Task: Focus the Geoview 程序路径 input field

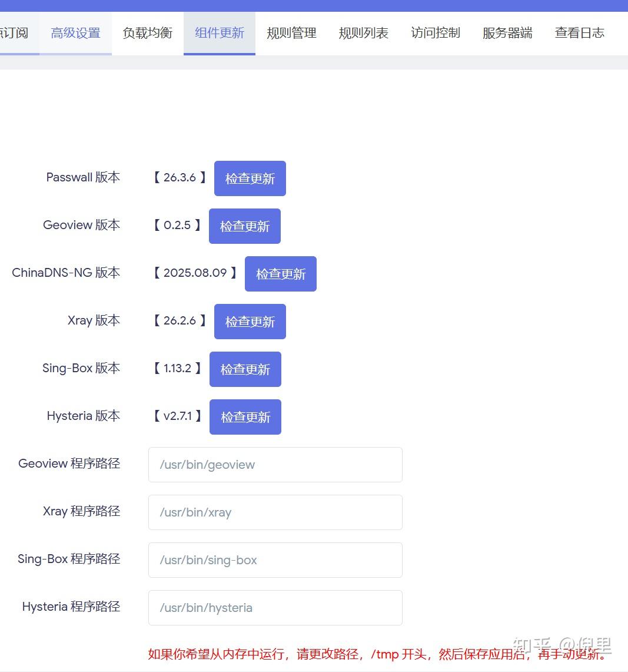Action: pos(275,465)
